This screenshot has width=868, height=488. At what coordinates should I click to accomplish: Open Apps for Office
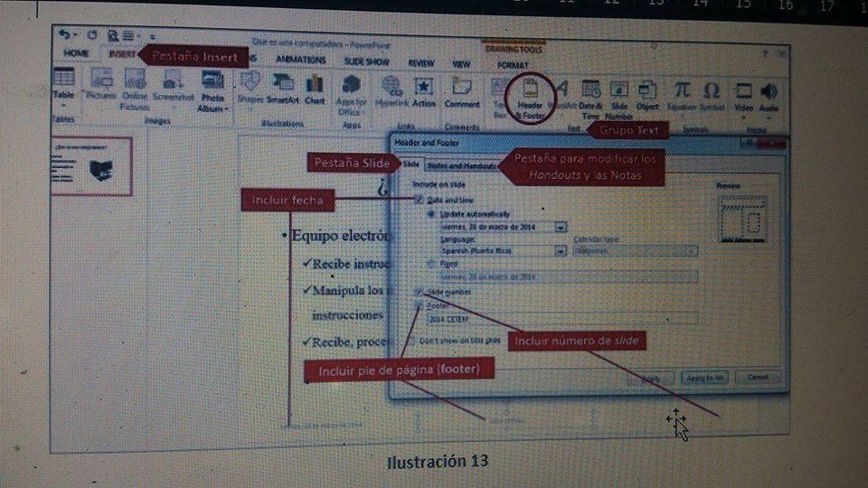pos(351,95)
